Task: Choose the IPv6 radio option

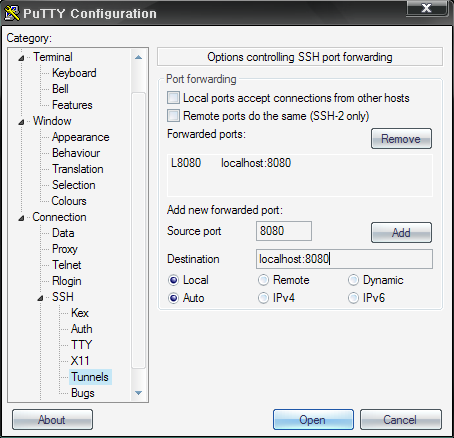Action: pyautogui.click(x=353, y=298)
